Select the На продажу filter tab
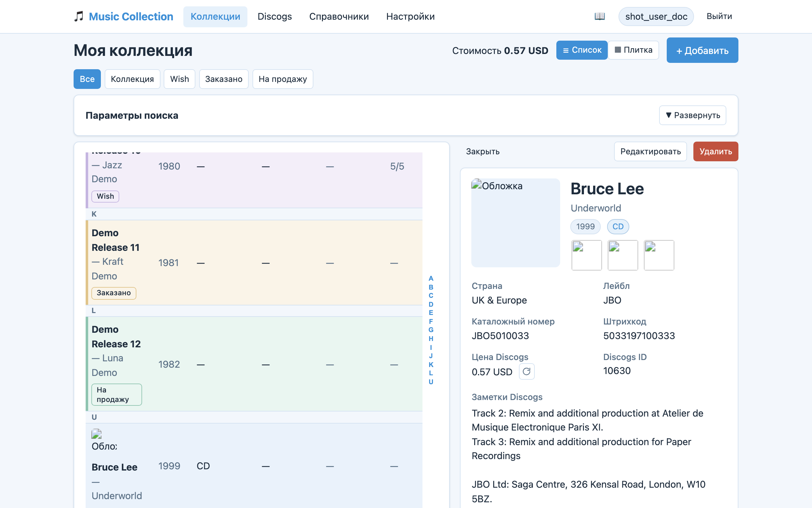Viewport: 812px width, 508px height. 283,79
